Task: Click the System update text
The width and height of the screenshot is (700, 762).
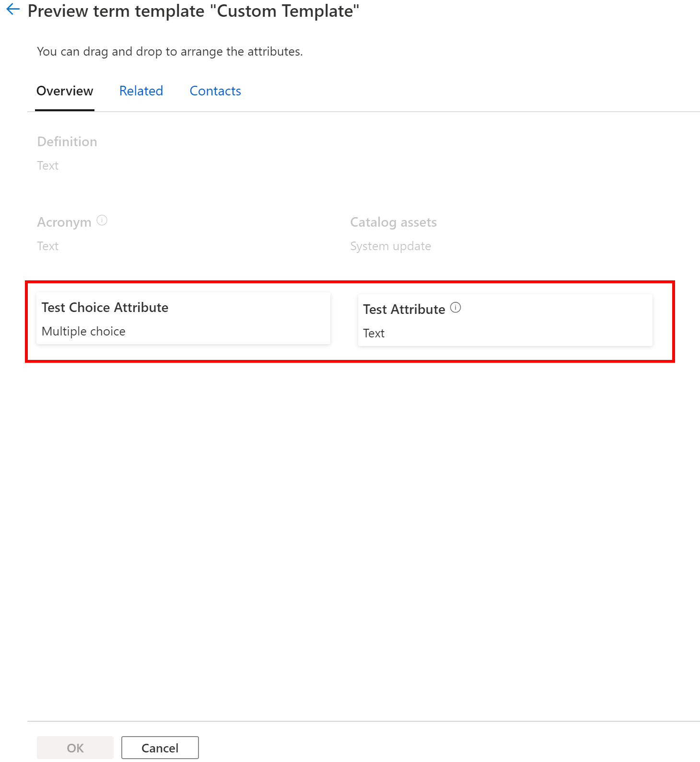Action: [x=390, y=246]
